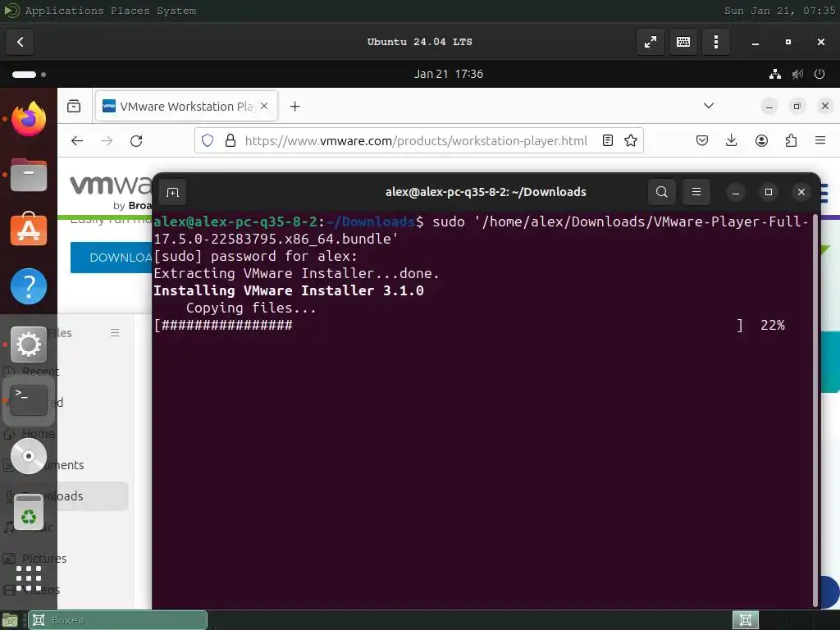Open the disc icon in the dock
Screen dimensions: 840x630
[29, 456]
